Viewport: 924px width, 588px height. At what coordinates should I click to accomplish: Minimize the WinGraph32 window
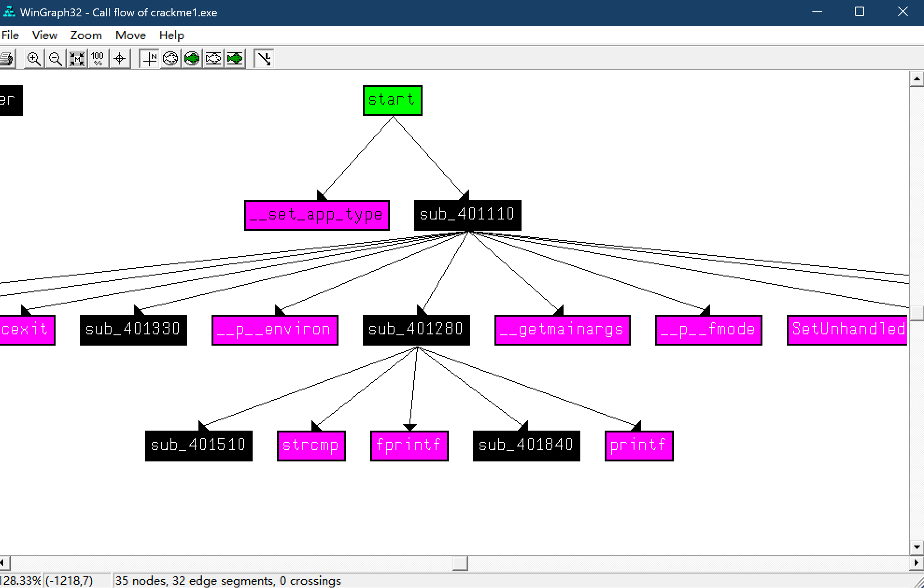817,12
